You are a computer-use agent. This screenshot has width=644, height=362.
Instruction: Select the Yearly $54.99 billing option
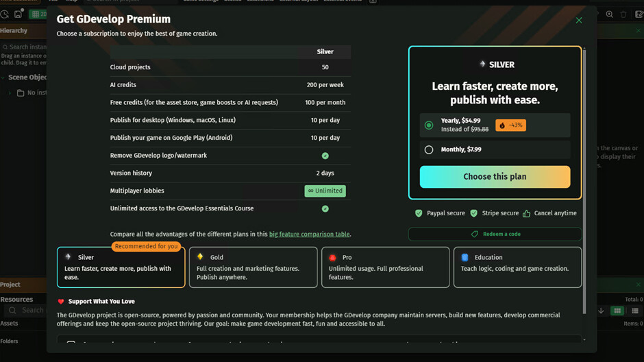tap(429, 125)
